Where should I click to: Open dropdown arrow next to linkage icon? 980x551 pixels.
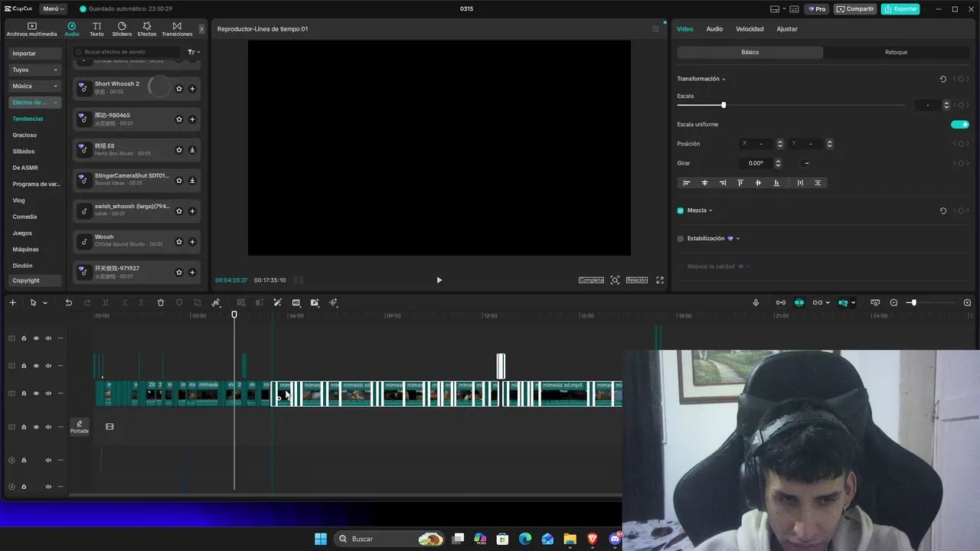point(828,303)
